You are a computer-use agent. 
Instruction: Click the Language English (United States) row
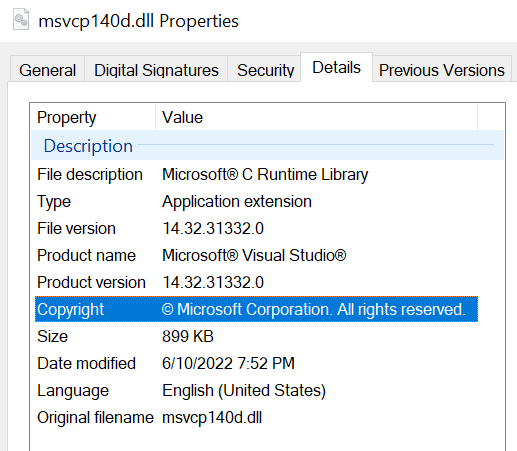pyautogui.click(x=256, y=390)
